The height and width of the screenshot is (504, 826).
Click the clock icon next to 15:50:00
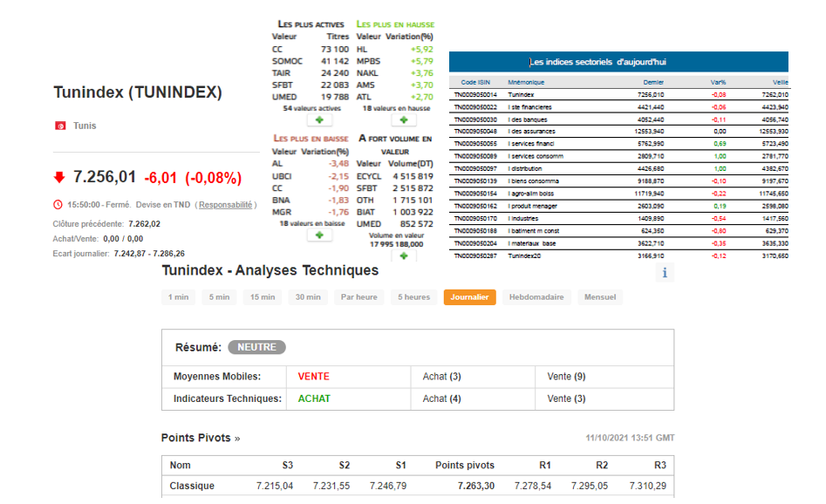click(x=58, y=205)
